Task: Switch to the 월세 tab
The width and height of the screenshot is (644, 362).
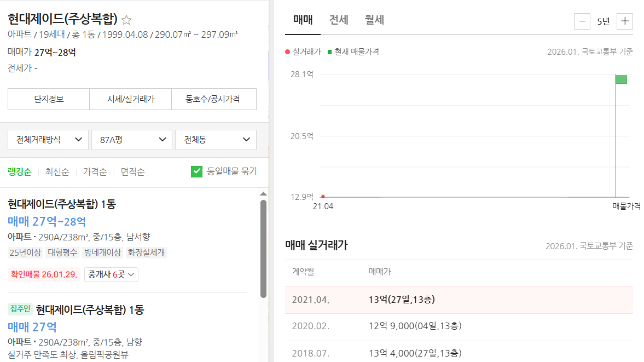Action: [x=375, y=20]
